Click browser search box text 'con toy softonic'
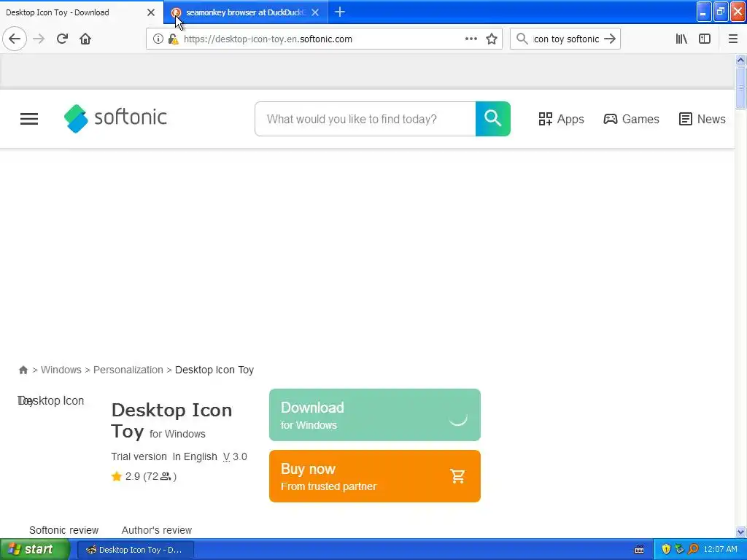The image size is (747, 560). tap(566, 39)
